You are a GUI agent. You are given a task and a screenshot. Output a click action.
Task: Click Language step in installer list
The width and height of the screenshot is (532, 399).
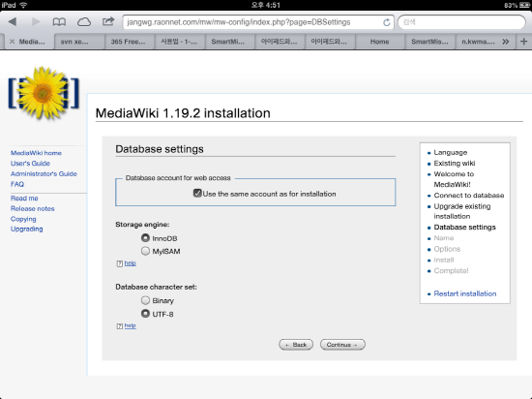coord(451,152)
